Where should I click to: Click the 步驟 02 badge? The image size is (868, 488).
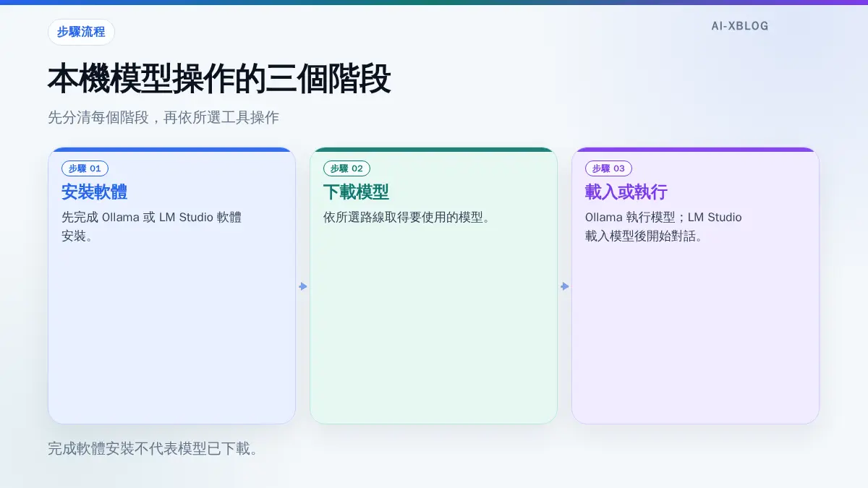point(346,168)
